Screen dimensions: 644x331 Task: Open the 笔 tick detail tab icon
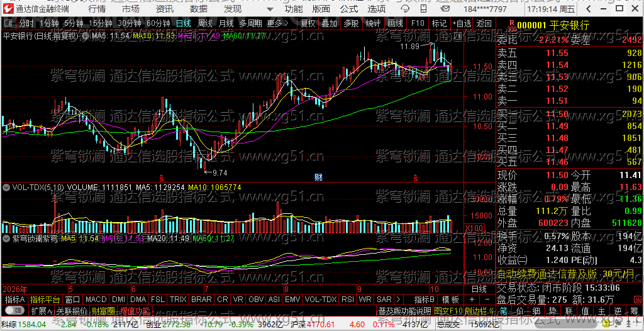(x=503, y=310)
